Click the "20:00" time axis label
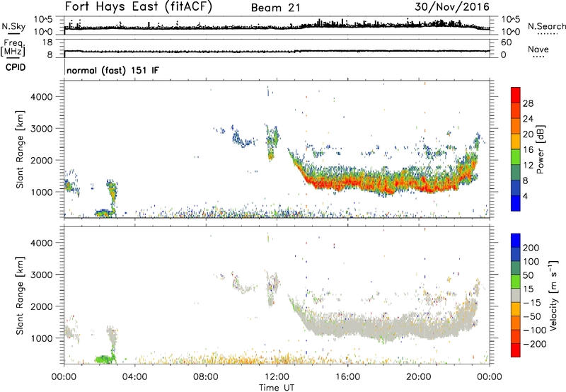 pyautogui.click(x=419, y=377)
